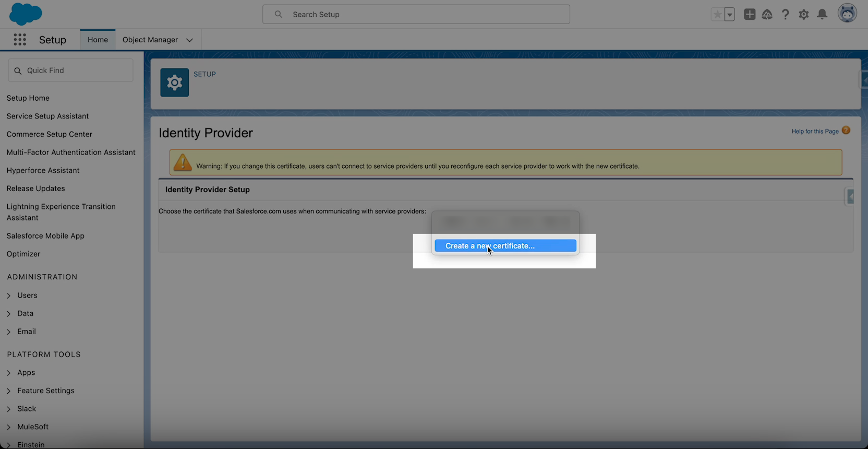The width and height of the screenshot is (868, 449).
Task: Switch to the Home tab
Action: (x=98, y=40)
